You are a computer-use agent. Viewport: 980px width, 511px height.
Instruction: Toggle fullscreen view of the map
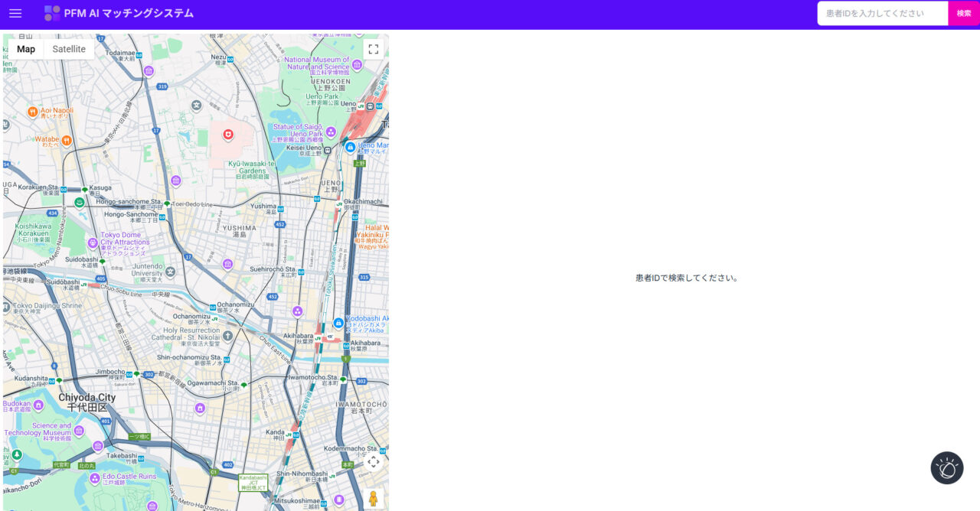pyautogui.click(x=373, y=50)
